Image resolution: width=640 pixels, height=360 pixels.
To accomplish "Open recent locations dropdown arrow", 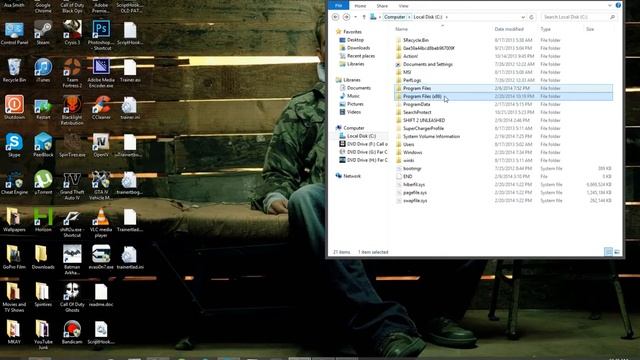I will tap(356, 17).
